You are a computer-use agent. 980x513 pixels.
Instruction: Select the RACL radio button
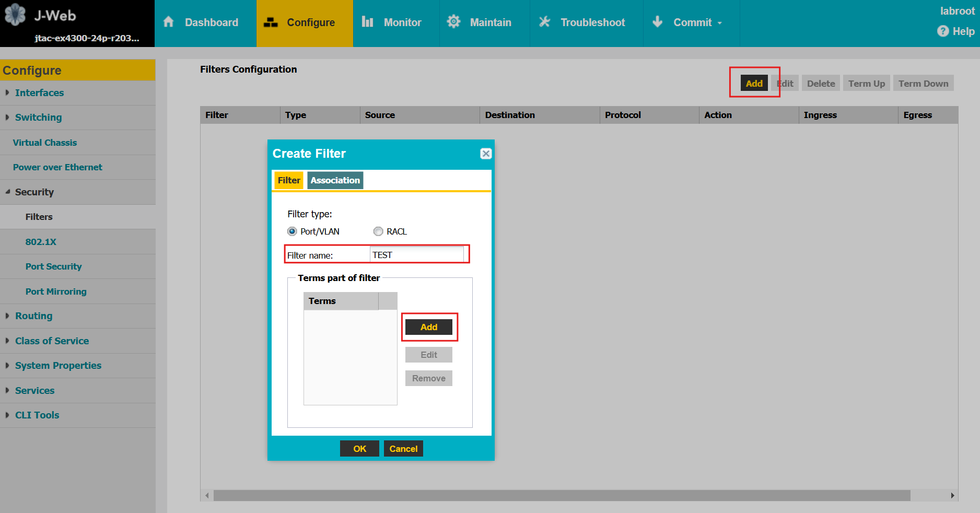point(378,231)
